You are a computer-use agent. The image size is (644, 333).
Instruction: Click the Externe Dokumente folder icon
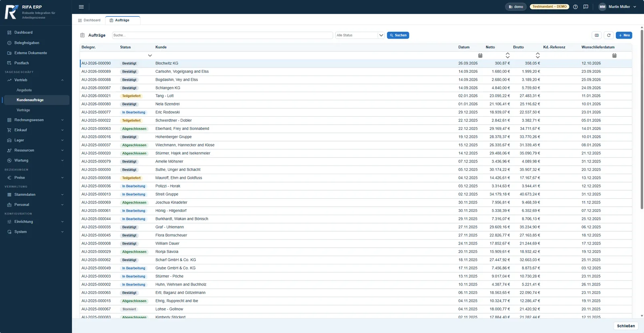[x=9, y=53]
